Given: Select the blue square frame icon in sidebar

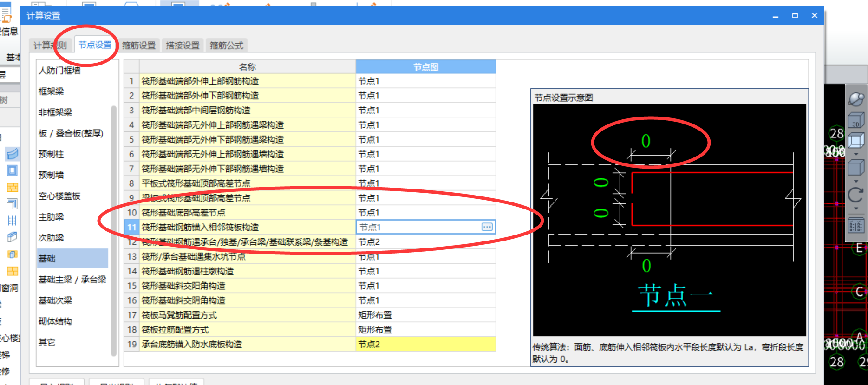Looking at the screenshot, I should (13, 170).
